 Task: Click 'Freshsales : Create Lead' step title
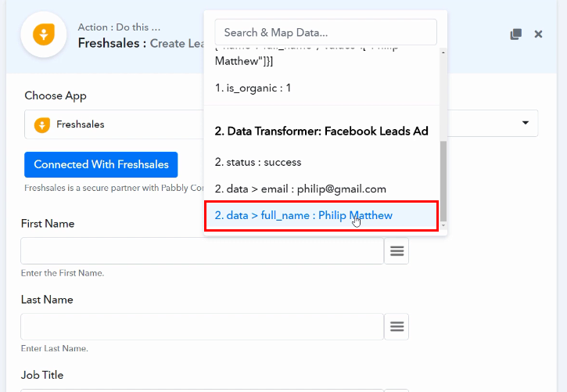pyautogui.click(x=141, y=43)
